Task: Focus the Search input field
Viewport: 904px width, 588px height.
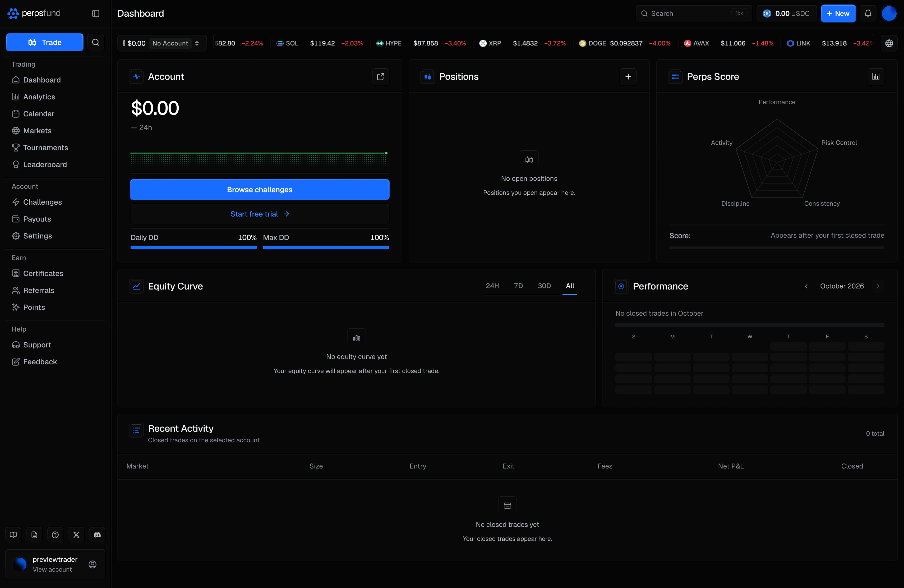Action: click(x=694, y=14)
